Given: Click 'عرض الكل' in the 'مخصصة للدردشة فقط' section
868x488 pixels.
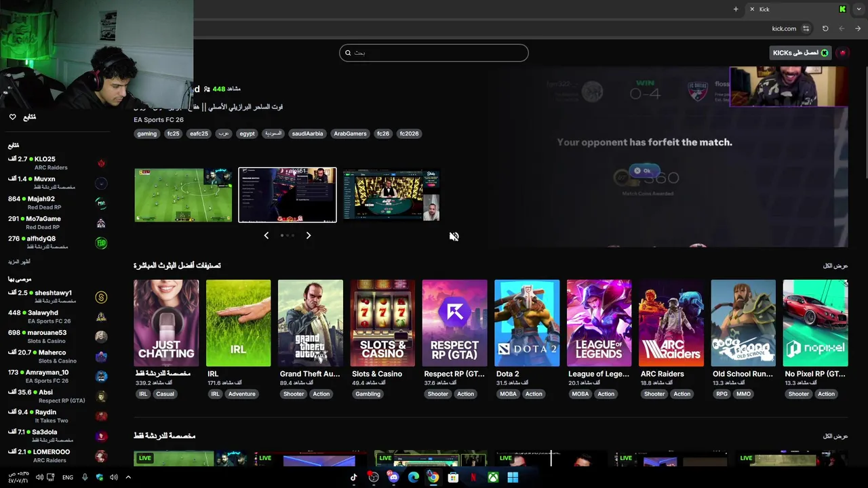Looking at the screenshot, I should pyautogui.click(x=835, y=436).
